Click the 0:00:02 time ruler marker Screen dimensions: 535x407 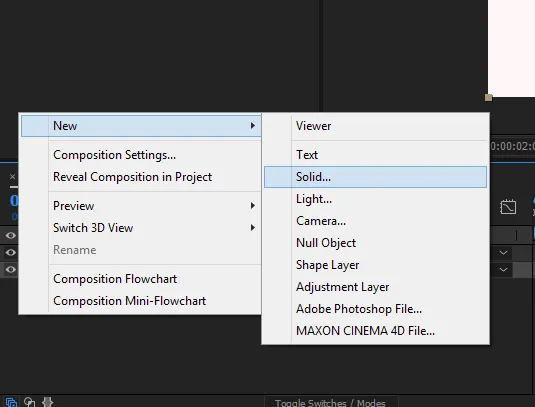tap(512, 146)
